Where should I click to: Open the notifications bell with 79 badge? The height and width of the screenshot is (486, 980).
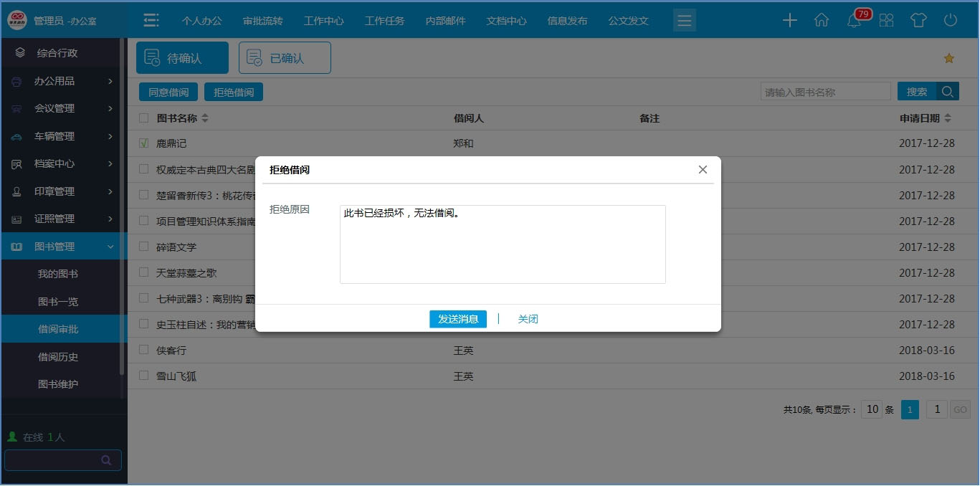(x=853, y=20)
